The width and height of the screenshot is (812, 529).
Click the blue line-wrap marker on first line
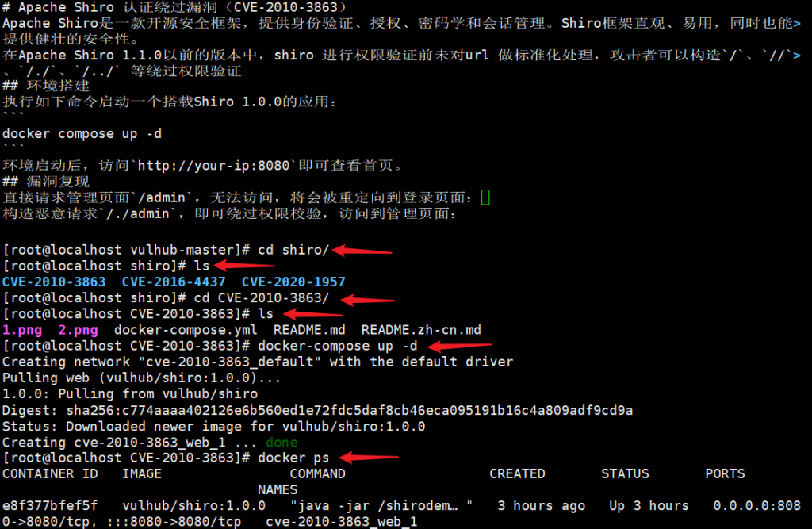tap(797, 23)
